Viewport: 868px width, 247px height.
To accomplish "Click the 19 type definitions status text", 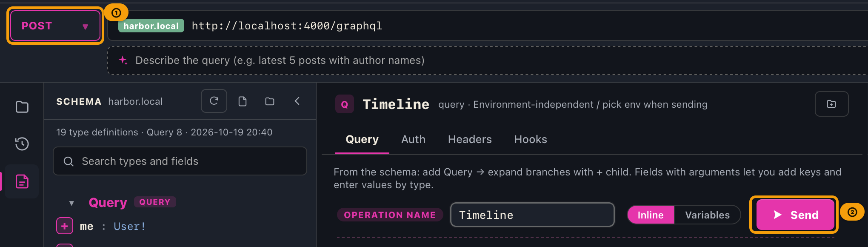I will tap(164, 132).
